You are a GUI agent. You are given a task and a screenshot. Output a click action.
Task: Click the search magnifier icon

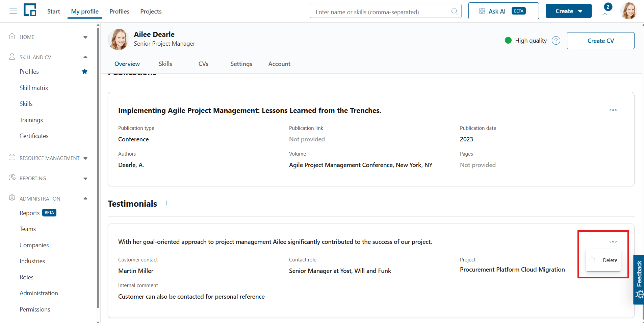tap(455, 11)
